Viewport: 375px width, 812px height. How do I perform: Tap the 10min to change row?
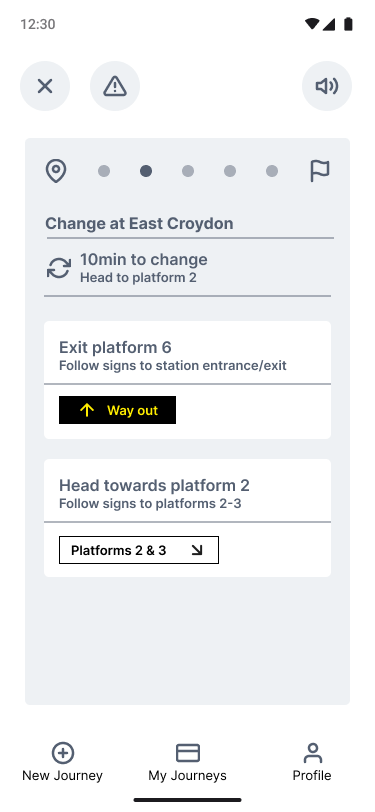tap(188, 268)
